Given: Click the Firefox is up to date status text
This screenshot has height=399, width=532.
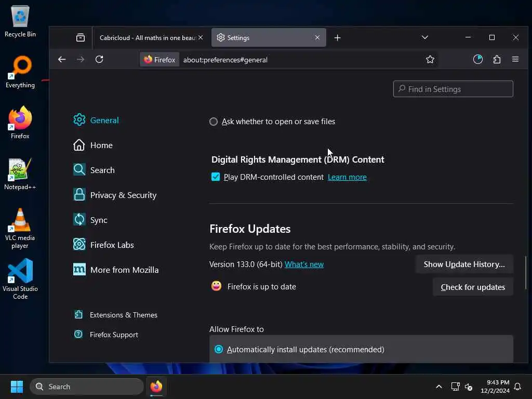Looking at the screenshot, I should (x=262, y=287).
